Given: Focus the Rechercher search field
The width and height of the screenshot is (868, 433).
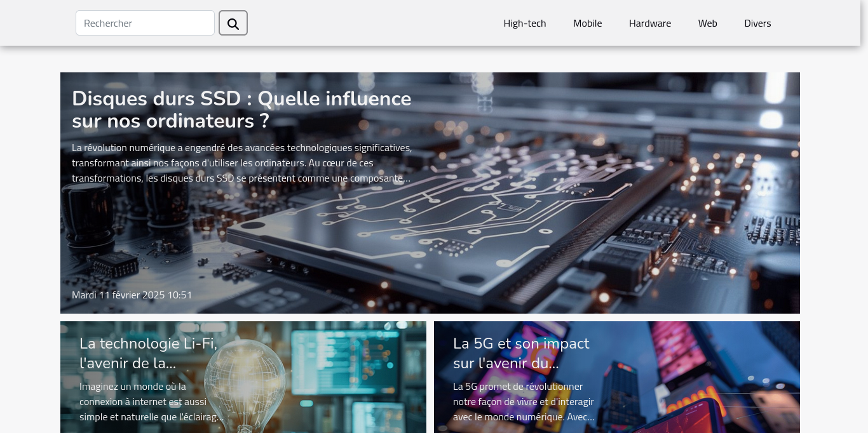Looking at the screenshot, I should tap(145, 23).
